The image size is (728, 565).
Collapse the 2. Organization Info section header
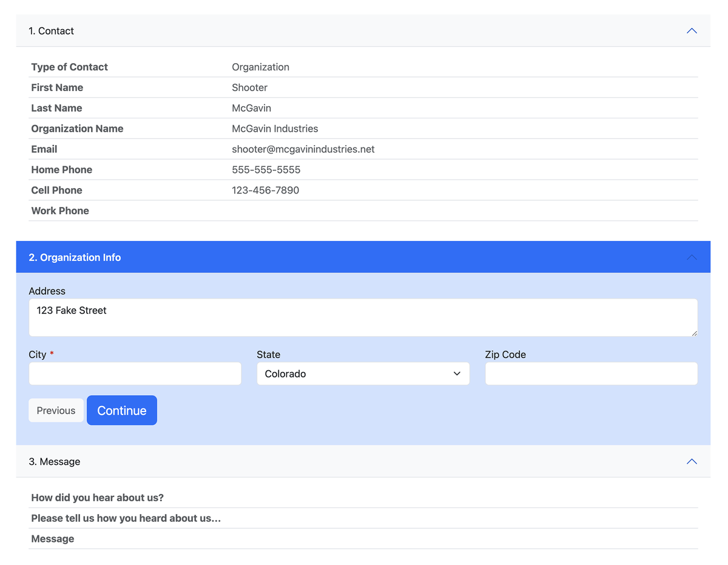(363, 257)
